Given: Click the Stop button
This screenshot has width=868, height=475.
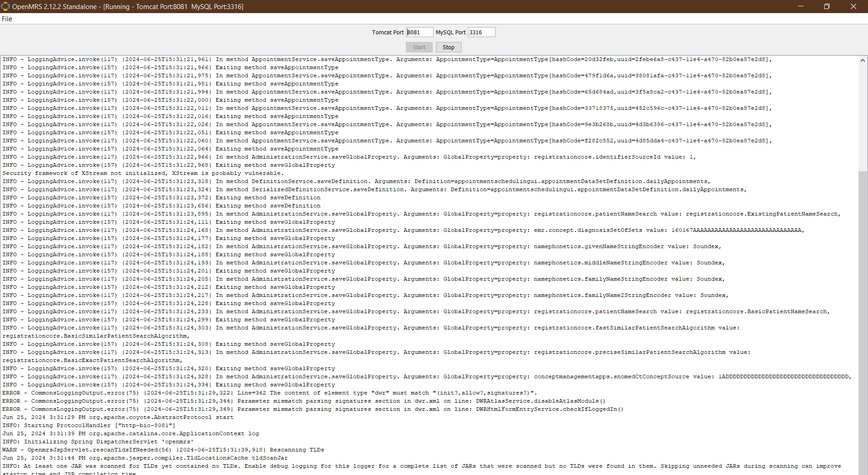Looking at the screenshot, I should pos(448,47).
